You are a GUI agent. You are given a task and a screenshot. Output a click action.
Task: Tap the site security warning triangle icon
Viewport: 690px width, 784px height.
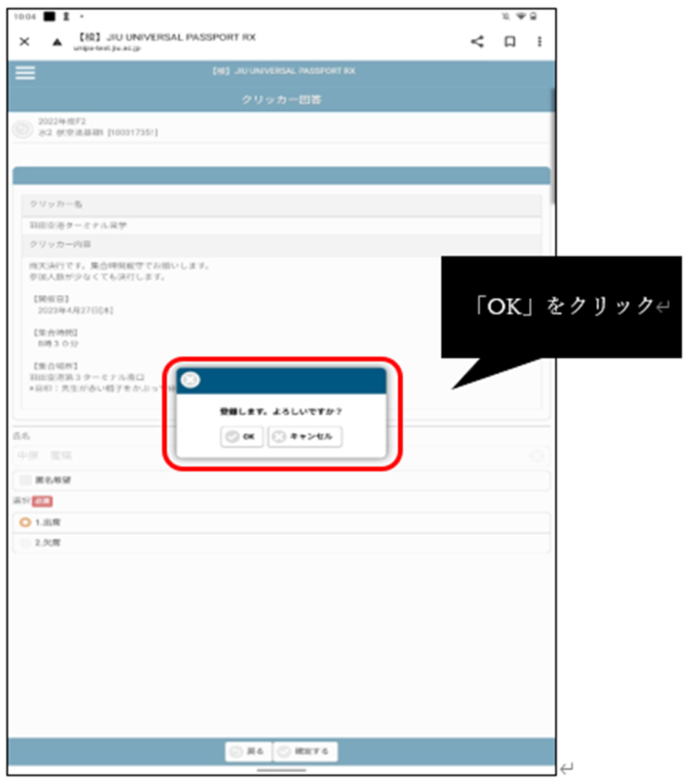pos(57,42)
